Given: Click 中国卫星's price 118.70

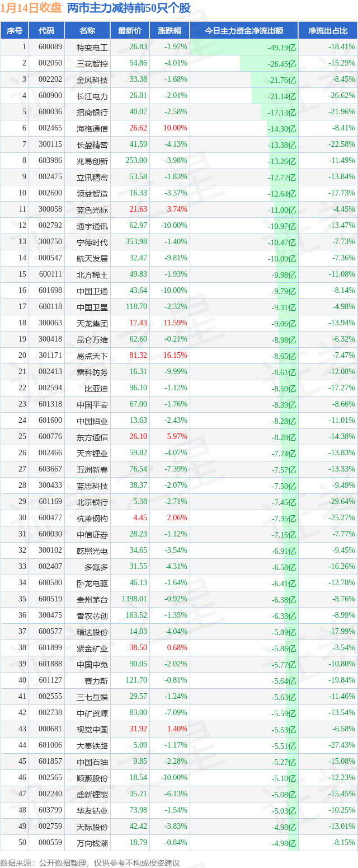Looking at the screenshot, I should (x=136, y=307).
